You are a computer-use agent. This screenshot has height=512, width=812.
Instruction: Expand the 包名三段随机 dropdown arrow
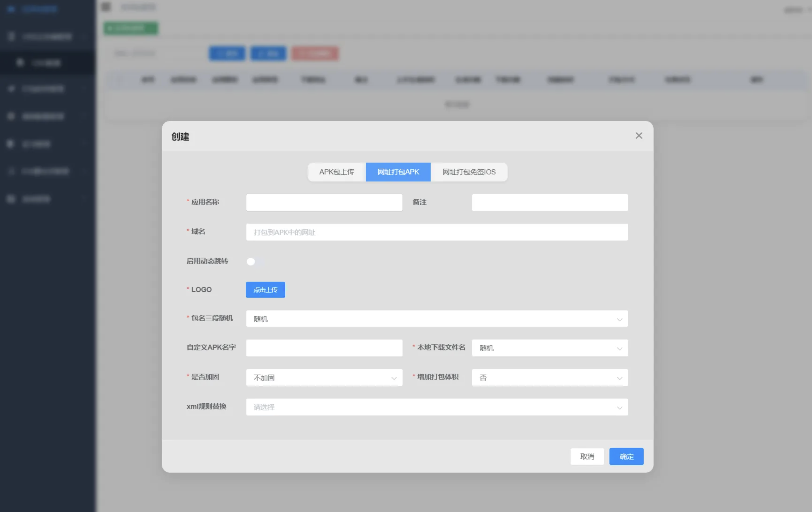tap(619, 319)
